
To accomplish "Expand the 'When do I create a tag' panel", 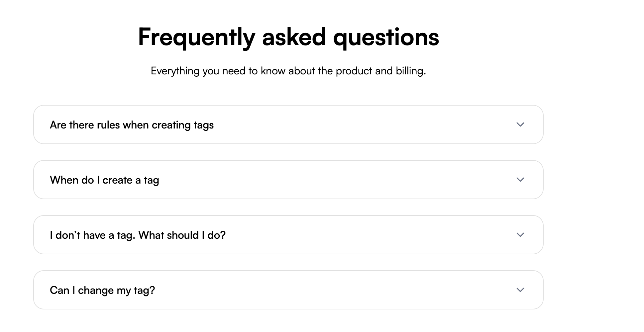I will [x=288, y=180].
